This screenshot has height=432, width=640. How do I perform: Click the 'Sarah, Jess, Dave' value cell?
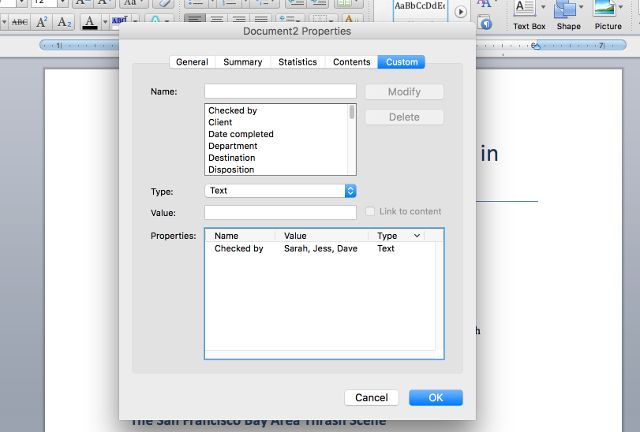(x=321, y=249)
